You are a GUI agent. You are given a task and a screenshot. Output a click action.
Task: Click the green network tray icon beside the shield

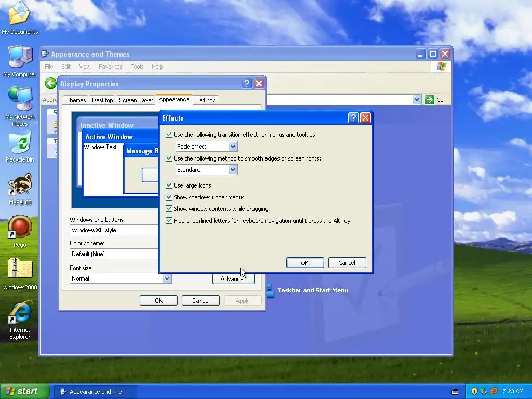[x=484, y=391]
